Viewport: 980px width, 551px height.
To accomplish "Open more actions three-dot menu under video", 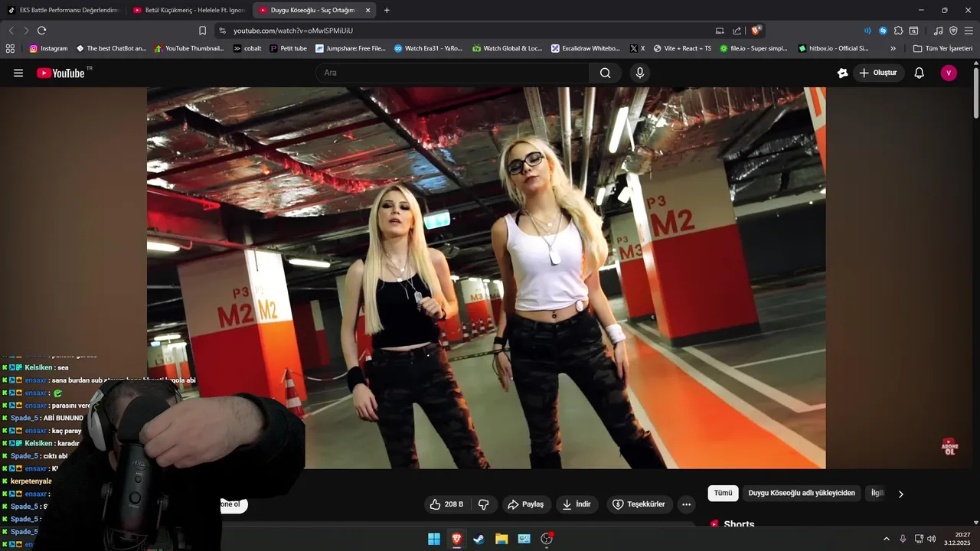I will (x=686, y=504).
